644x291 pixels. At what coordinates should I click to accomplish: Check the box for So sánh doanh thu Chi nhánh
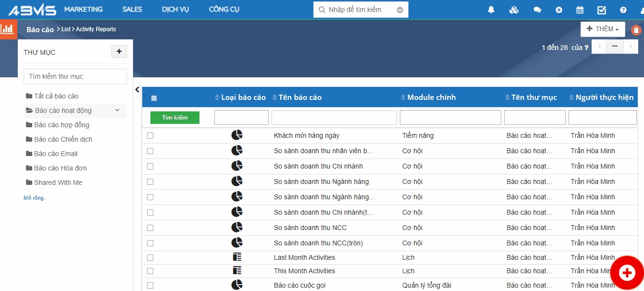pos(150,166)
